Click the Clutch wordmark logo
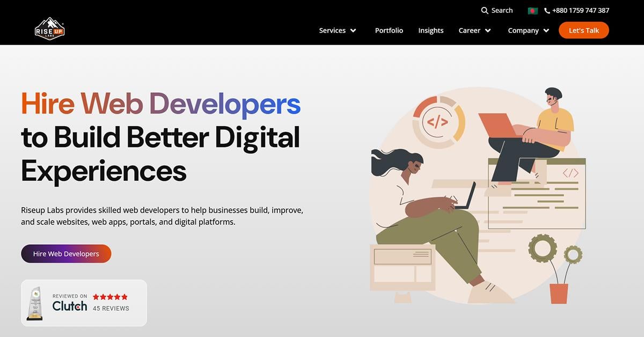The width and height of the screenshot is (644, 337). point(70,306)
